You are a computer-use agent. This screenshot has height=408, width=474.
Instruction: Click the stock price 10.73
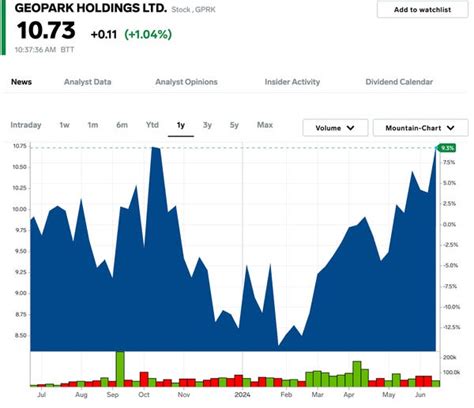point(46,31)
